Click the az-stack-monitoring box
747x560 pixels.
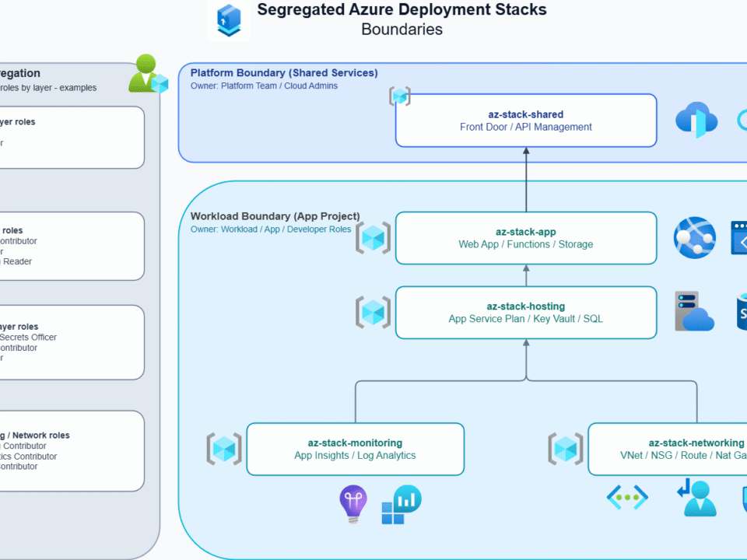355,449
